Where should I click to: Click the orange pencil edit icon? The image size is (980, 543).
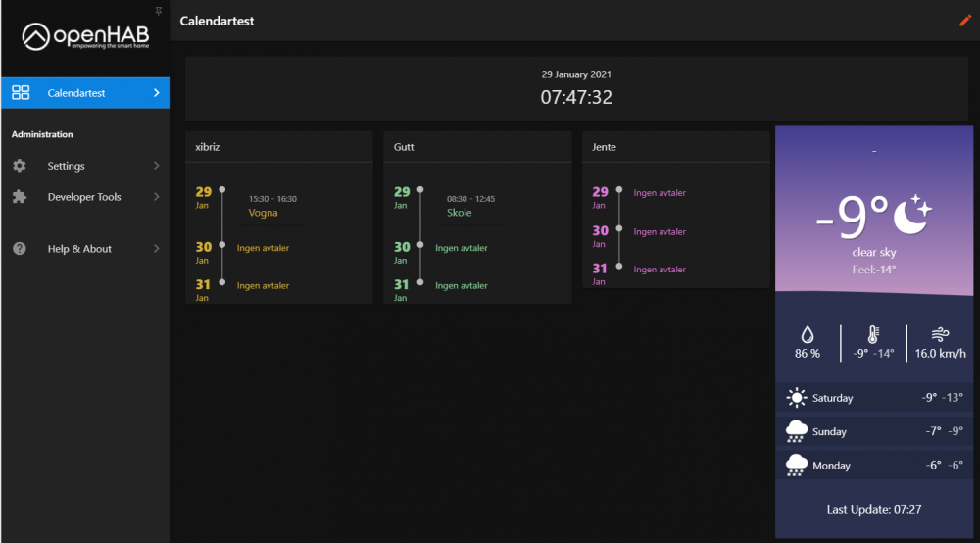coord(964,21)
